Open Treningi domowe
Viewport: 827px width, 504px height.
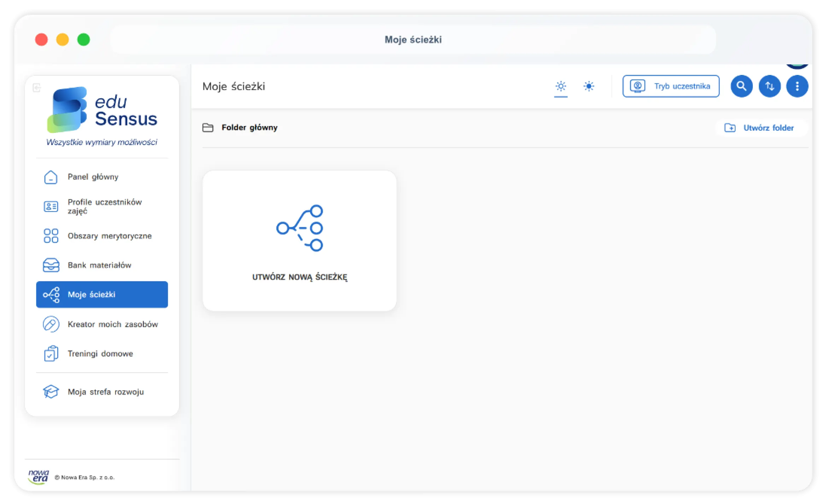point(102,353)
